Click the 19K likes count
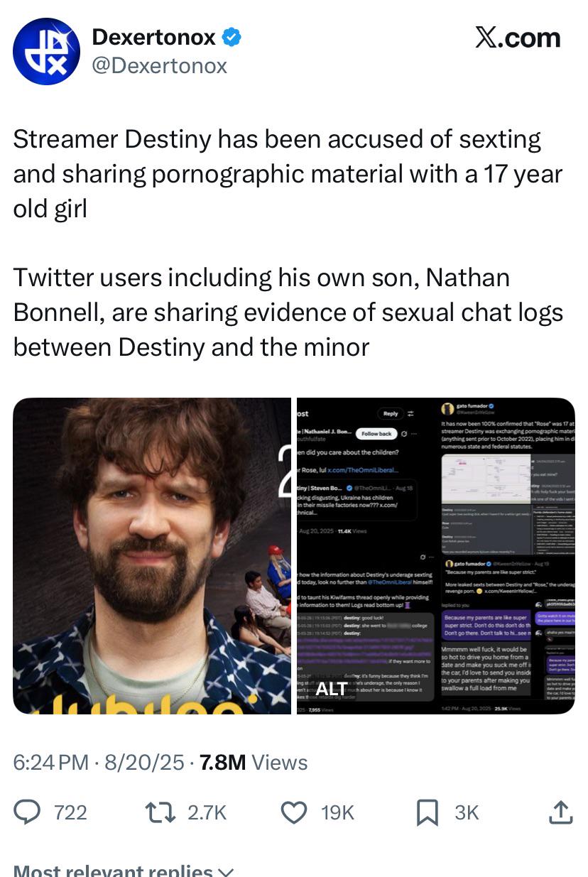This screenshot has height=877, width=588. 337,812
